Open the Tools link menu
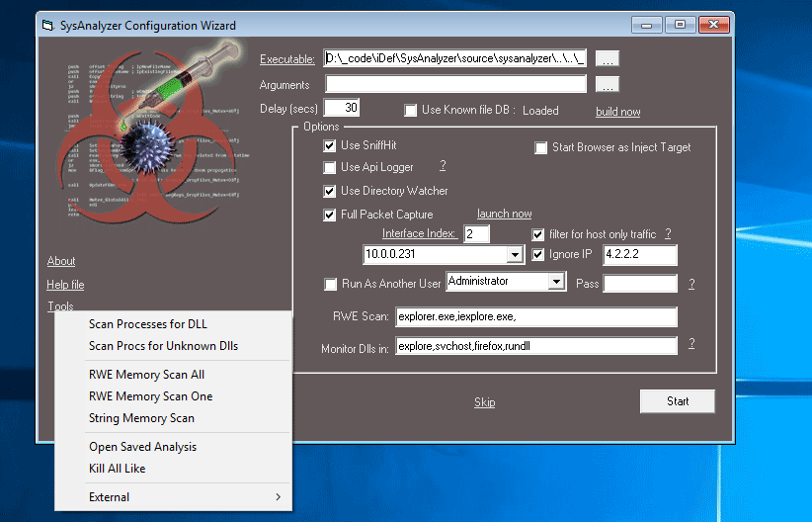 tap(60, 305)
